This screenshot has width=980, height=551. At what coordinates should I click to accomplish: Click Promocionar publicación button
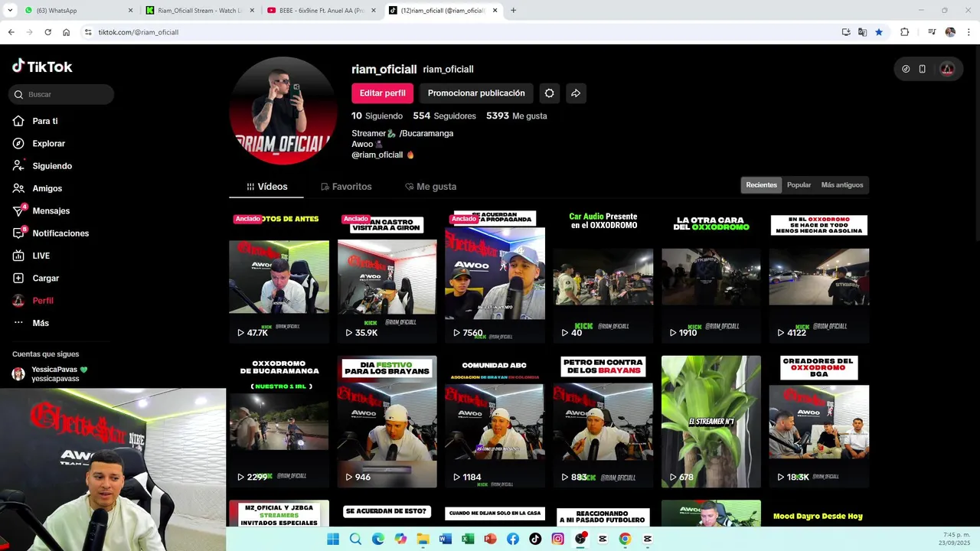(476, 93)
